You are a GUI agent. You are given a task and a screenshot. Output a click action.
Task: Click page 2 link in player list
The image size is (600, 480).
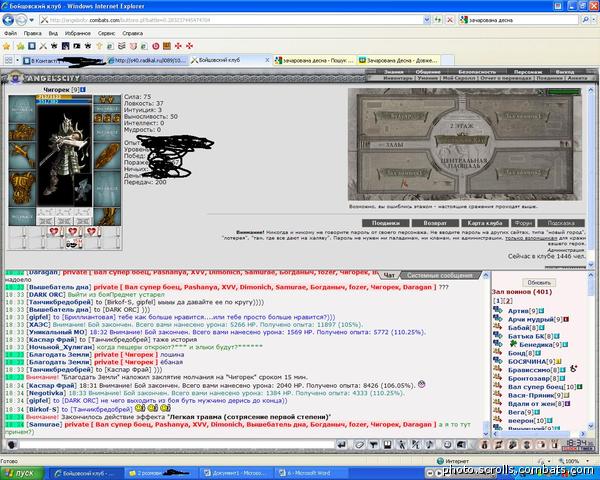click(x=509, y=300)
